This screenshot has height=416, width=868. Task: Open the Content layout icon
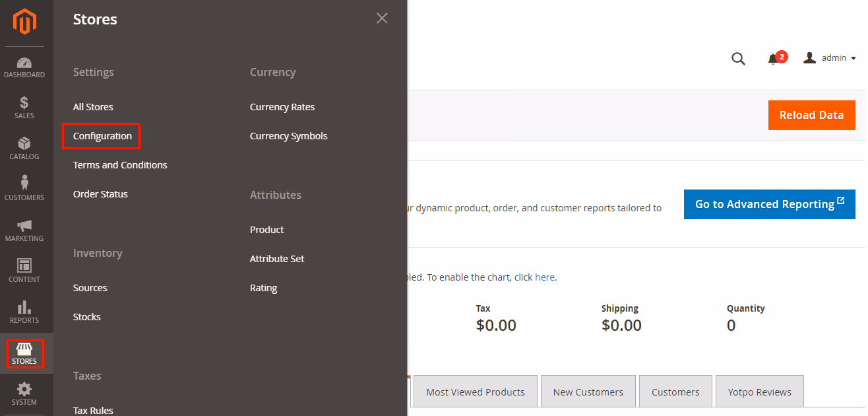coord(24,266)
